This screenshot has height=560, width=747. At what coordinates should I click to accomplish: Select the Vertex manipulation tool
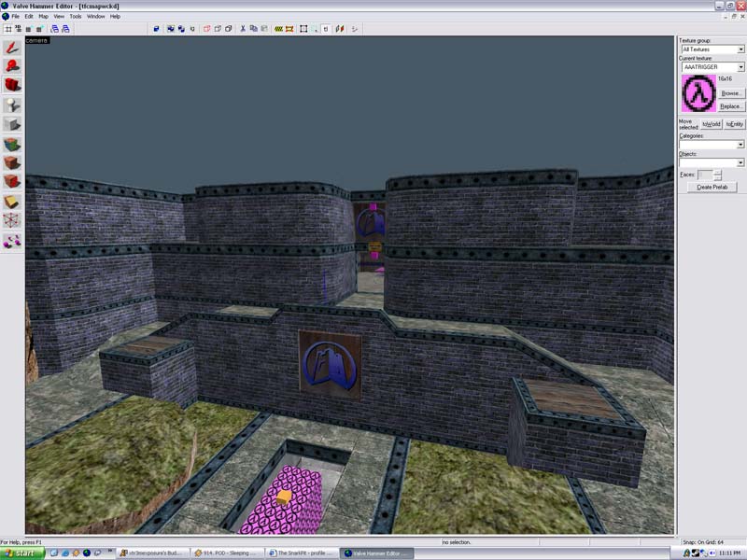coord(12,220)
